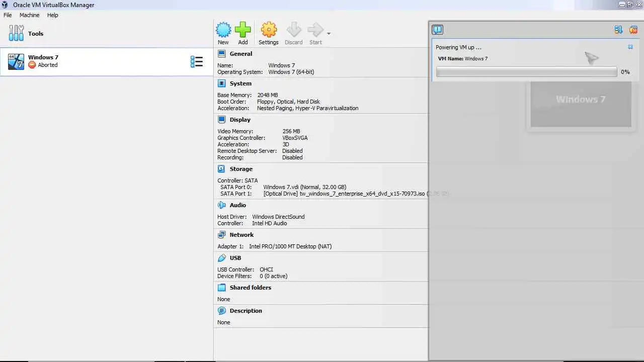The width and height of the screenshot is (644, 362).
Task: Click 'Floppy, Optical, Hard Disk' boot order
Action: [x=288, y=102]
